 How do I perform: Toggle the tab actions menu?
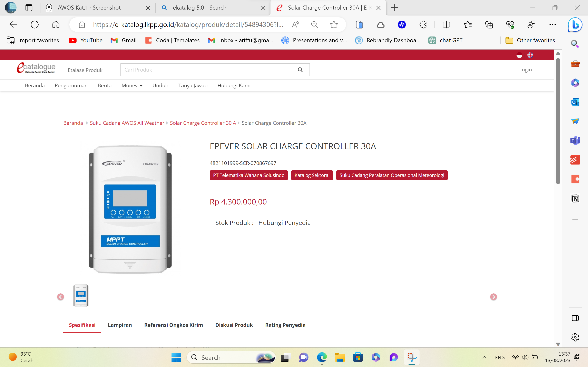click(x=29, y=8)
